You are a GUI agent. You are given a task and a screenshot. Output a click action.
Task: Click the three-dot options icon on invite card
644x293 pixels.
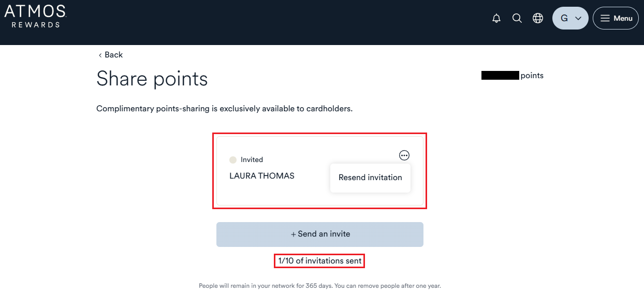coord(404,155)
